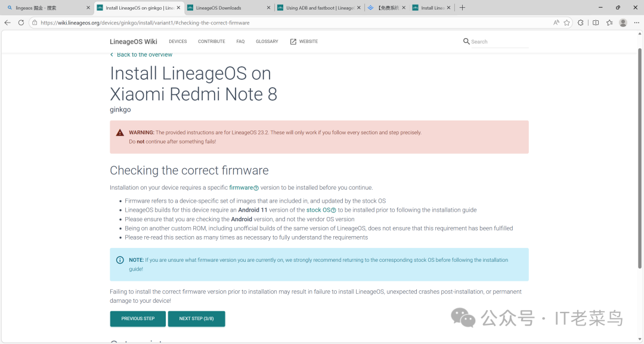Image resolution: width=644 pixels, height=344 pixels.
Task: Click the scrollbar down arrow
Action: coord(640,340)
